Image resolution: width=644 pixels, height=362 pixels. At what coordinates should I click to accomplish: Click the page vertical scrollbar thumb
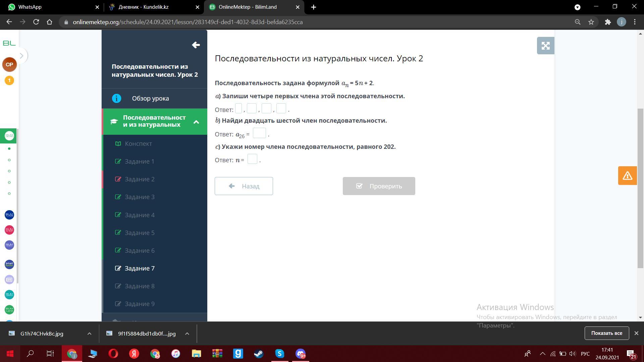640,188
